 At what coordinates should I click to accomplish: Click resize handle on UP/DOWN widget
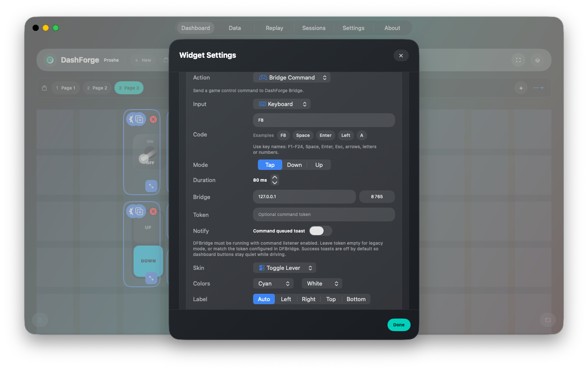click(151, 278)
